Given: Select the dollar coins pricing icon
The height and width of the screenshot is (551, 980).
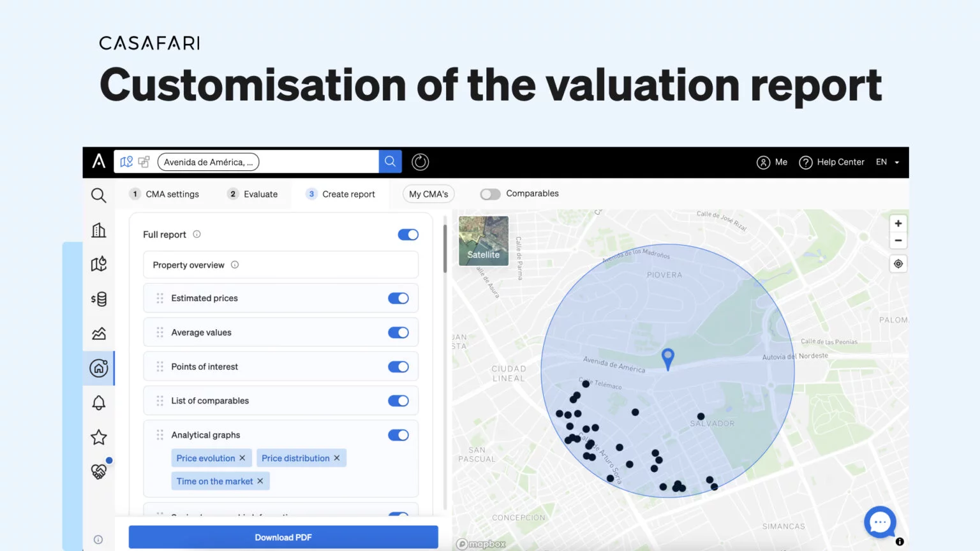Looking at the screenshot, I should coord(99,298).
